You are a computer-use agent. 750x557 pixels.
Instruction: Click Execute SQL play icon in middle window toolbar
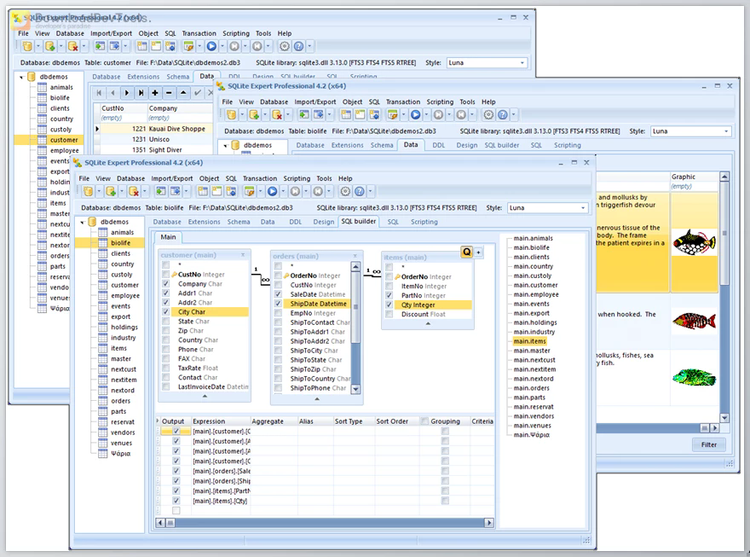[x=415, y=114]
